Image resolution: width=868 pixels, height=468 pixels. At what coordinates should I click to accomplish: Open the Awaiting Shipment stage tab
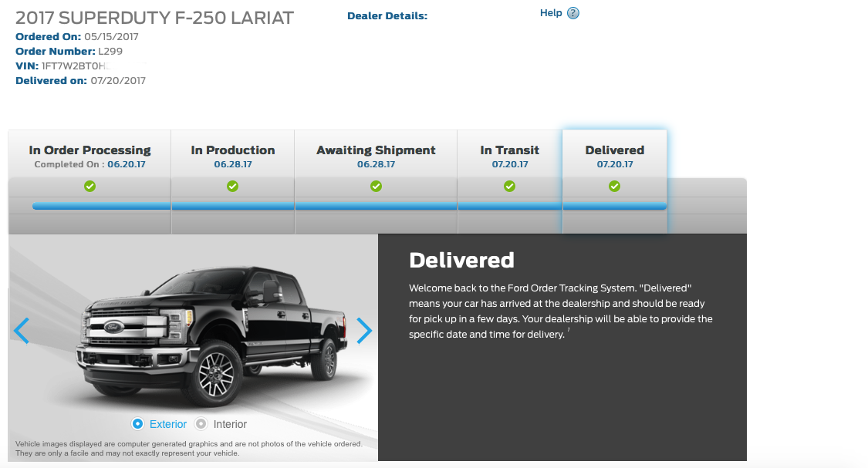tap(376, 181)
